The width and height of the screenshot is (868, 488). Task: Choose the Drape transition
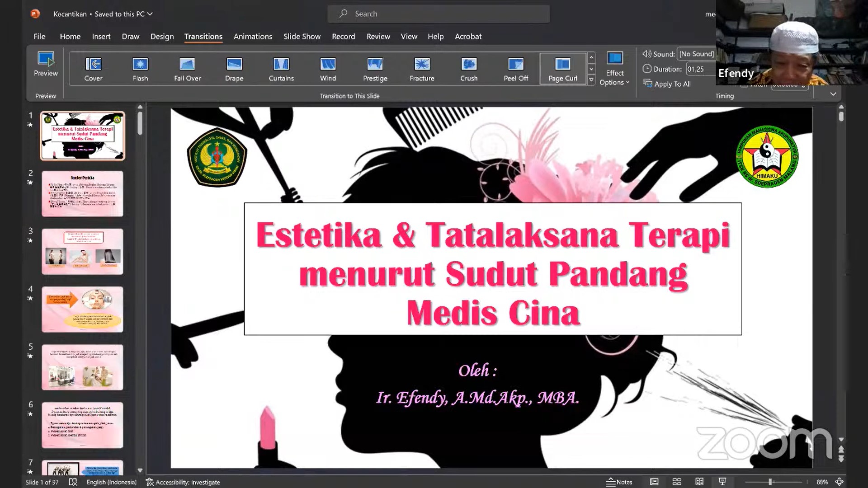pyautogui.click(x=234, y=69)
